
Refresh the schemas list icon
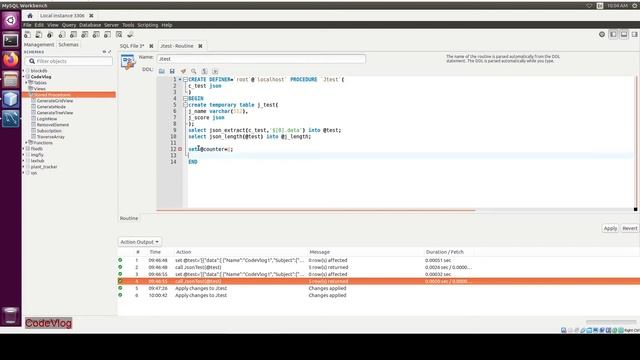point(104,52)
